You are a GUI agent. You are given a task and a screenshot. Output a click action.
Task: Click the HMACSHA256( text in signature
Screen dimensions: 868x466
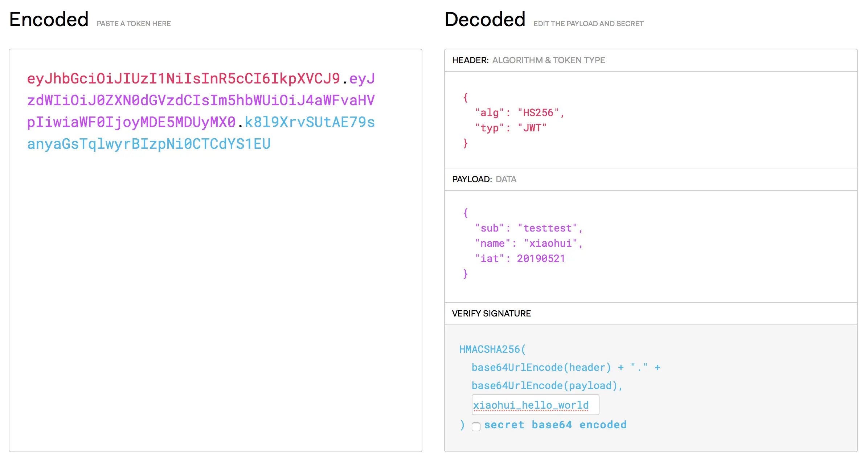pyautogui.click(x=492, y=349)
